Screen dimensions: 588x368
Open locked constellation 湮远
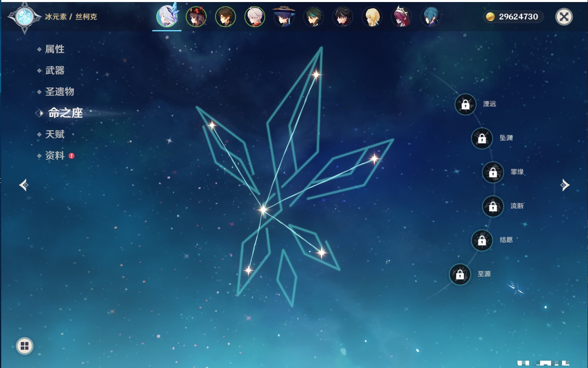[x=465, y=105]
